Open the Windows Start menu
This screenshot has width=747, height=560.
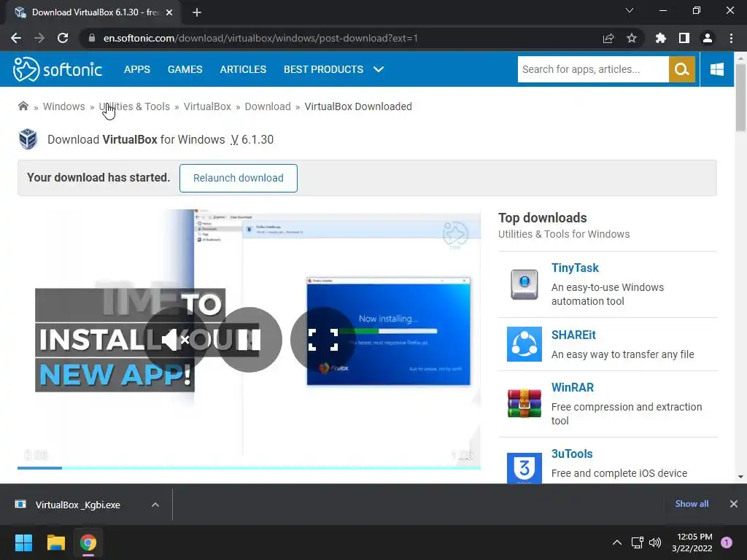(x=23, y=542)
